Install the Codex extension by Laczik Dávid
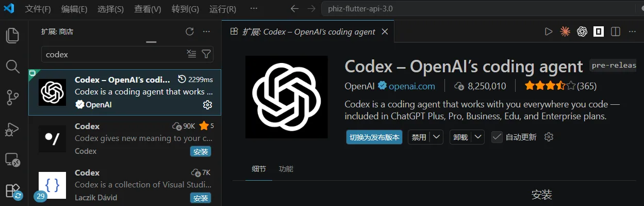 pos(201,198)
